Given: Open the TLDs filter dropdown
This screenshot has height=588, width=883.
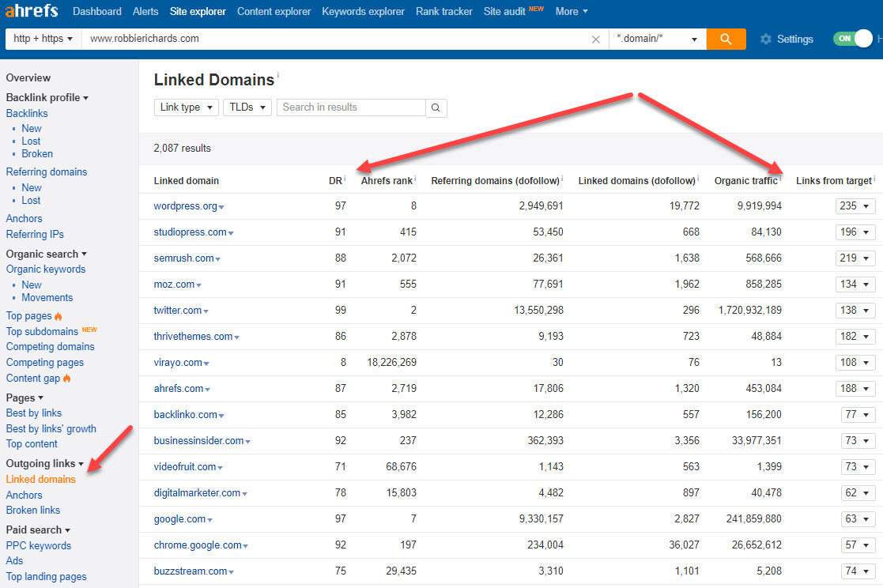Looking at the screenshot, I should [x=247, y=107].
